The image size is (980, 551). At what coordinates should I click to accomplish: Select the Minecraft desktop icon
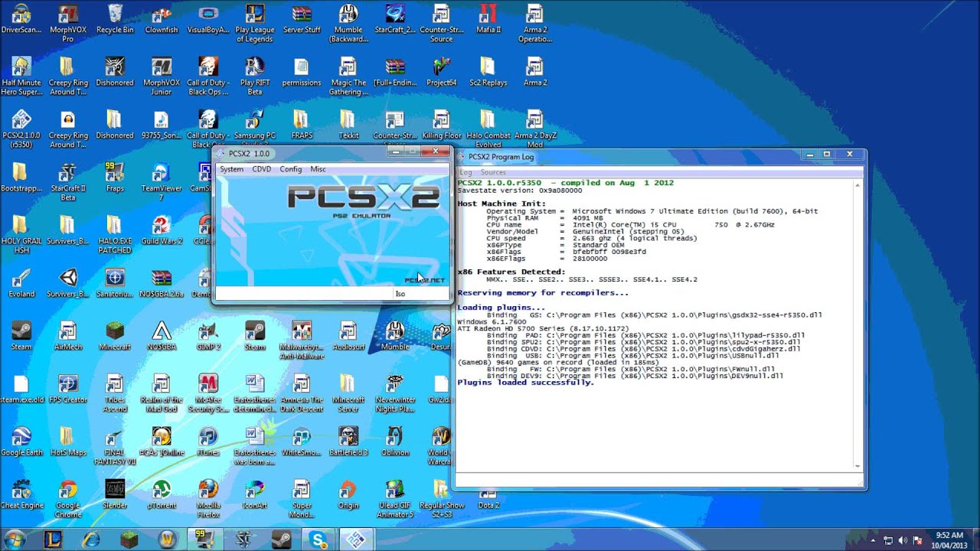tap(115, 335)
